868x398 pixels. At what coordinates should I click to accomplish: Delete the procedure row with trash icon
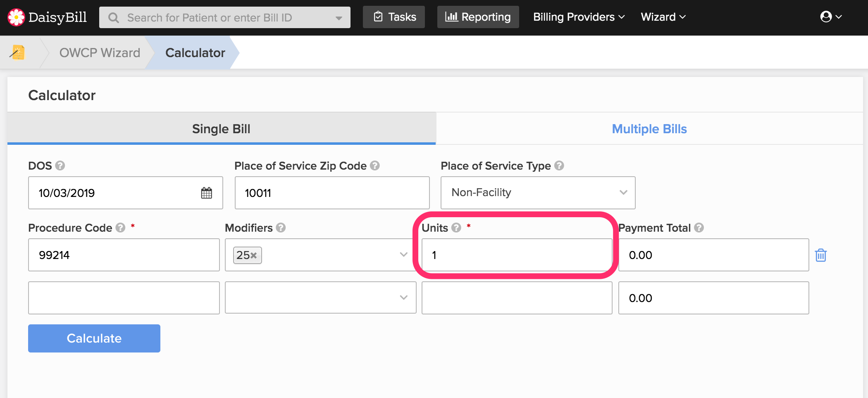[820, 255]
